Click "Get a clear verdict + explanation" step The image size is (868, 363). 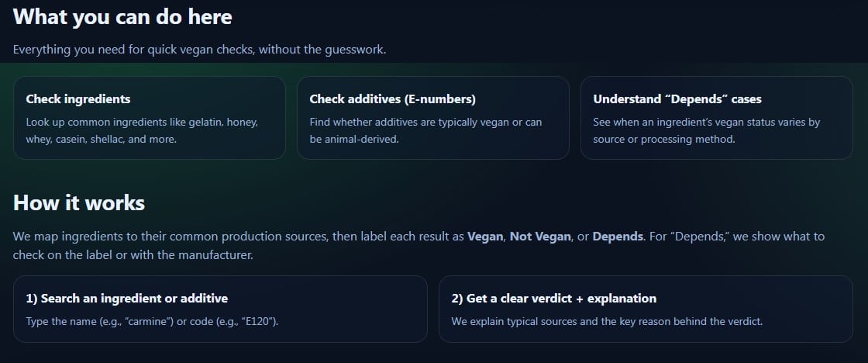click(x=646, y=309)
